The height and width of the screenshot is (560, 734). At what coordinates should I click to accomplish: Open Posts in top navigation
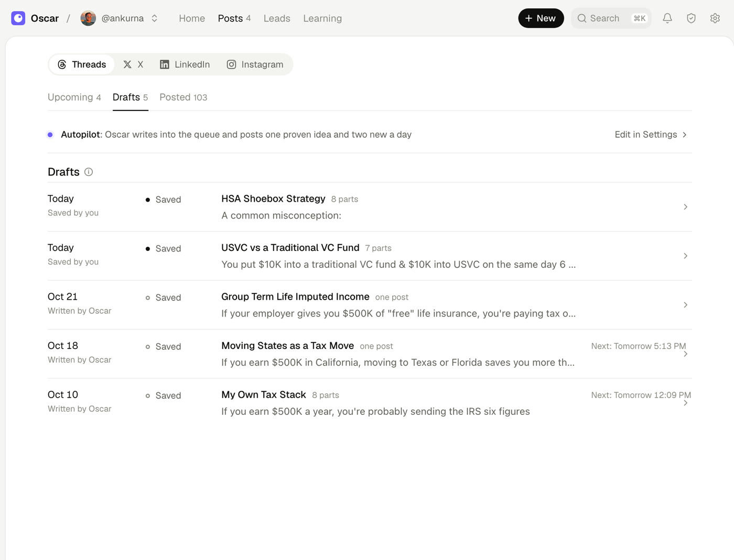[x=234, y=18]
